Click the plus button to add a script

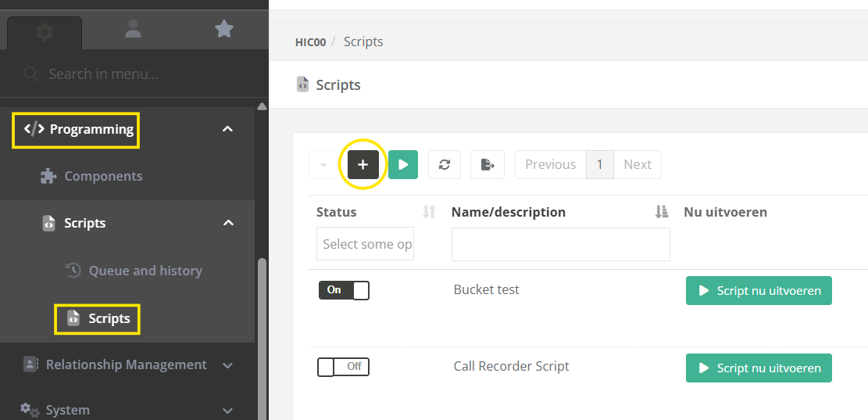coord(363,165)
